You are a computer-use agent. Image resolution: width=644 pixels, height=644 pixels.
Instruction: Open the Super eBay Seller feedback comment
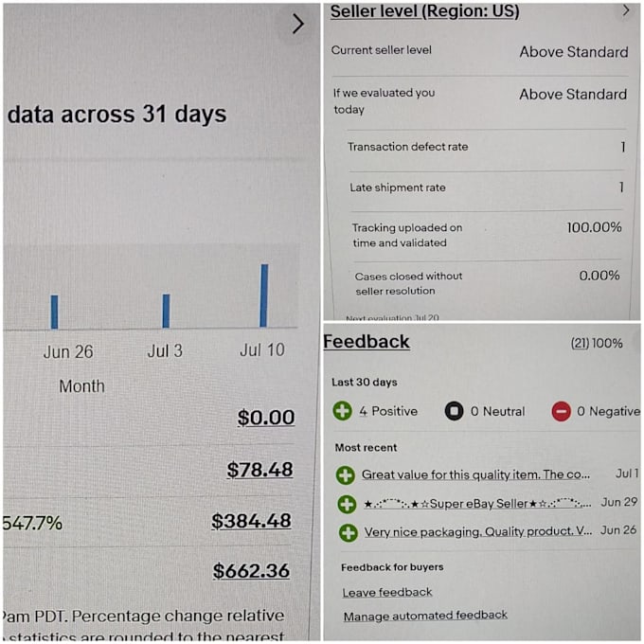coord(477,504)
